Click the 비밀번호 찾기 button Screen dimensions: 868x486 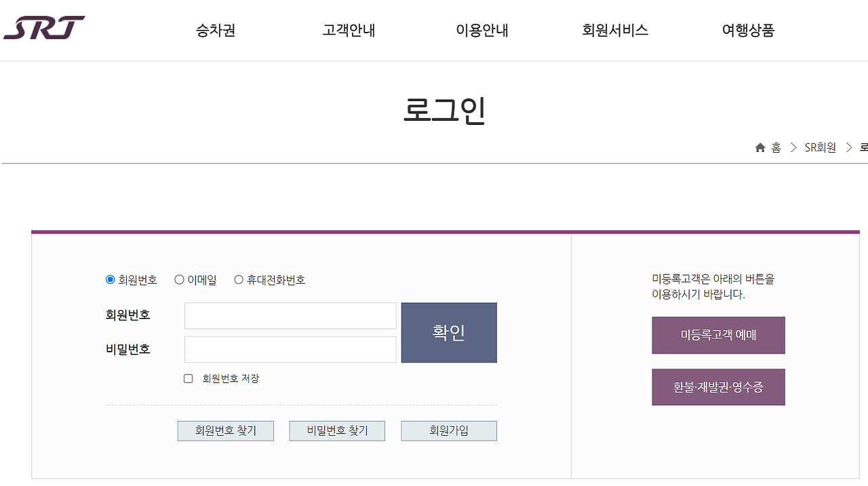pyautogui.click(x=337, y=430)
